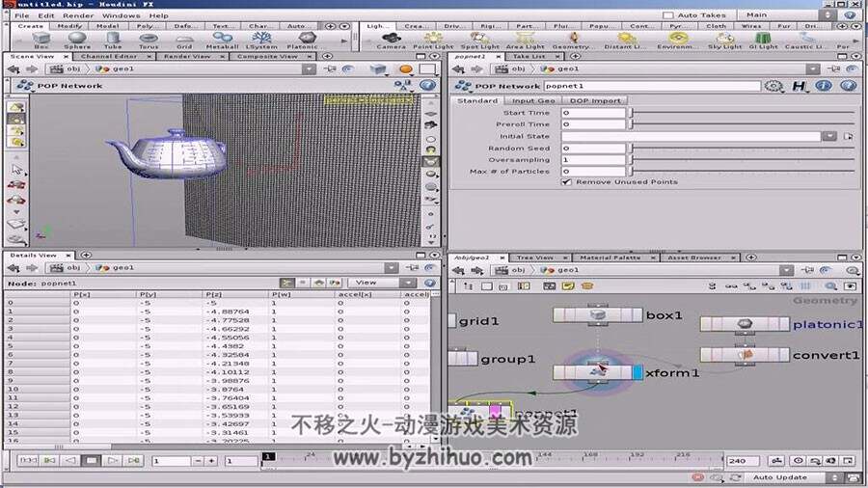Viewport: 868px width, 488px height.
Task: Click the xform1 node icon
Action: (598, 372)
